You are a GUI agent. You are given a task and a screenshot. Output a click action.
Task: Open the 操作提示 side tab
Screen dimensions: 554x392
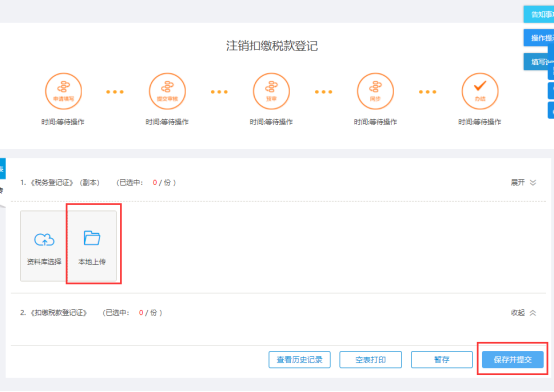pos(539,38)
